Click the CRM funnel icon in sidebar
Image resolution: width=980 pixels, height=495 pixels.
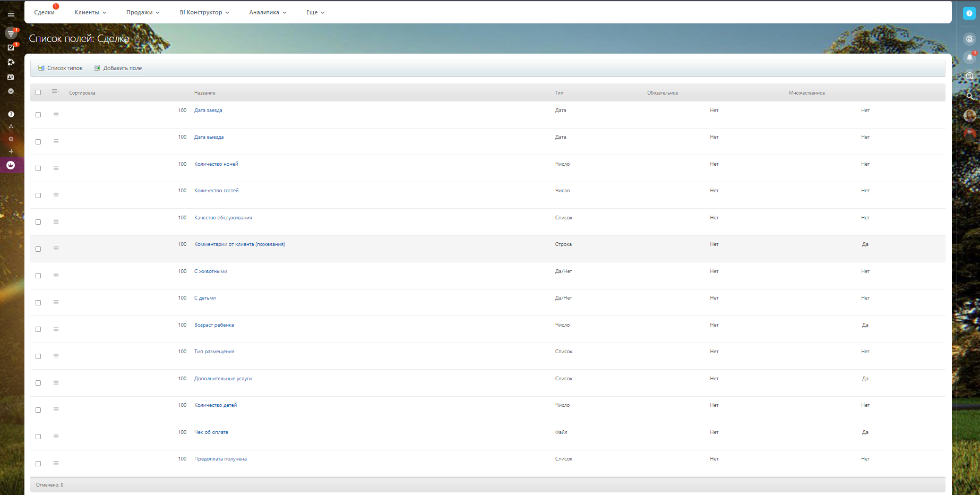[x=11, y=33]
